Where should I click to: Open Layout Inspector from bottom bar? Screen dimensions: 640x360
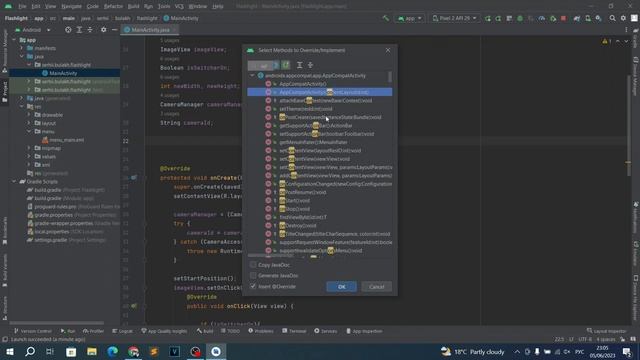coord(606,331)
